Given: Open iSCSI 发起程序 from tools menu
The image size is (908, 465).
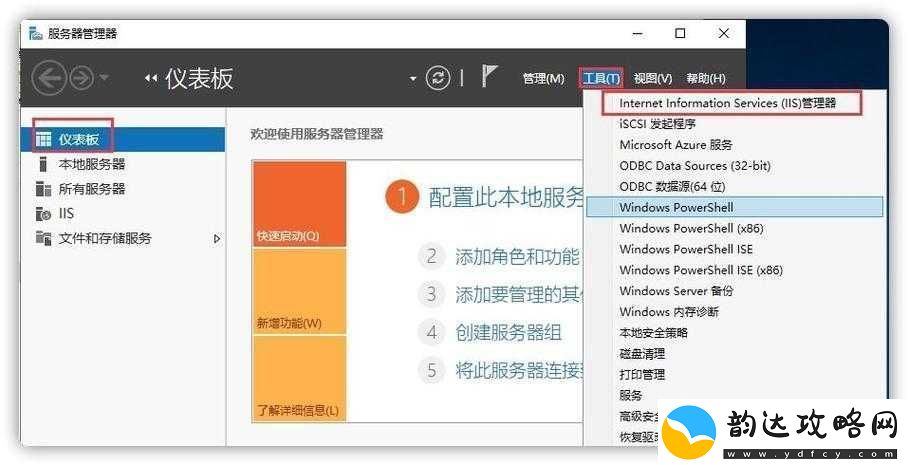Looking at the screenshot, I should pyautogui.click(x=657, y=125).
